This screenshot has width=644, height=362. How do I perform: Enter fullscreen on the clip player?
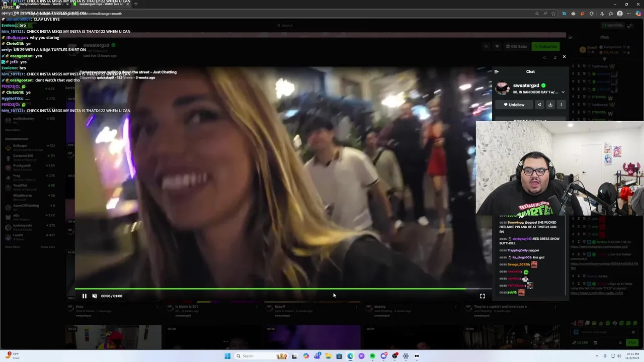point(482,296)
